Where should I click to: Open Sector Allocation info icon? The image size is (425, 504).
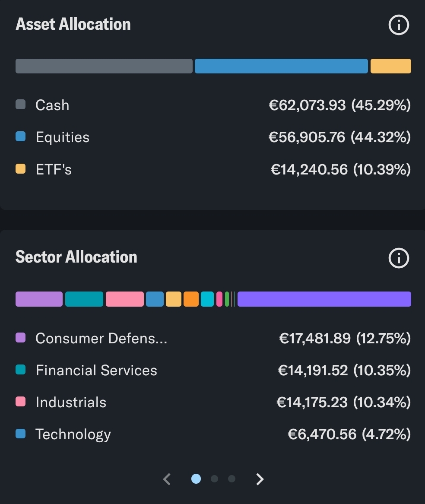[x=398, y=258]
